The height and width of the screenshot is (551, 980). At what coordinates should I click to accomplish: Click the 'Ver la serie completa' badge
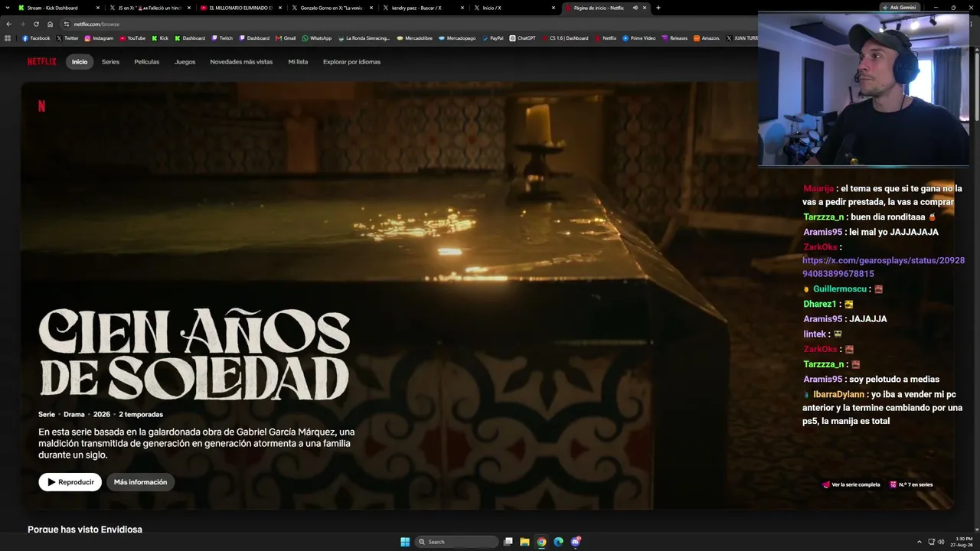[851, 484]
